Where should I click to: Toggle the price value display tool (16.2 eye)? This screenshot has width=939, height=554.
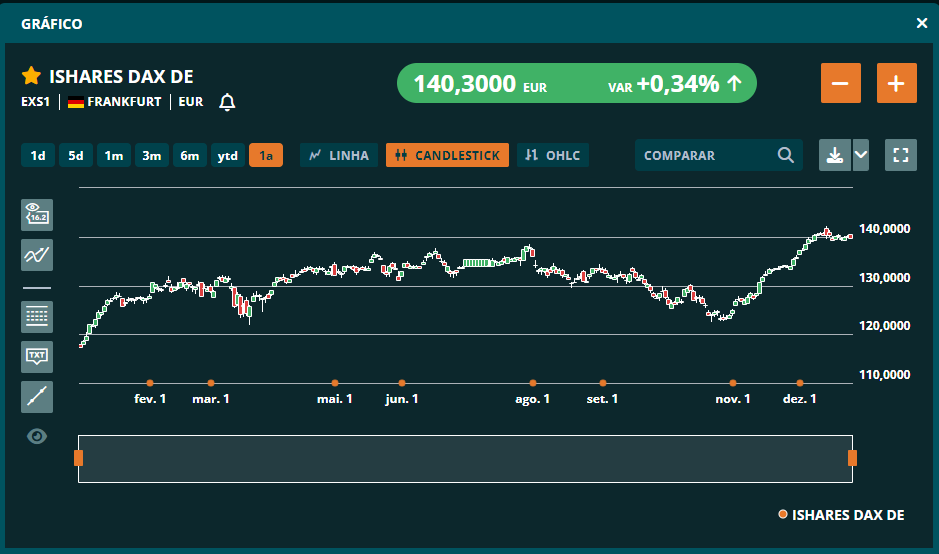tap(37, 215)
